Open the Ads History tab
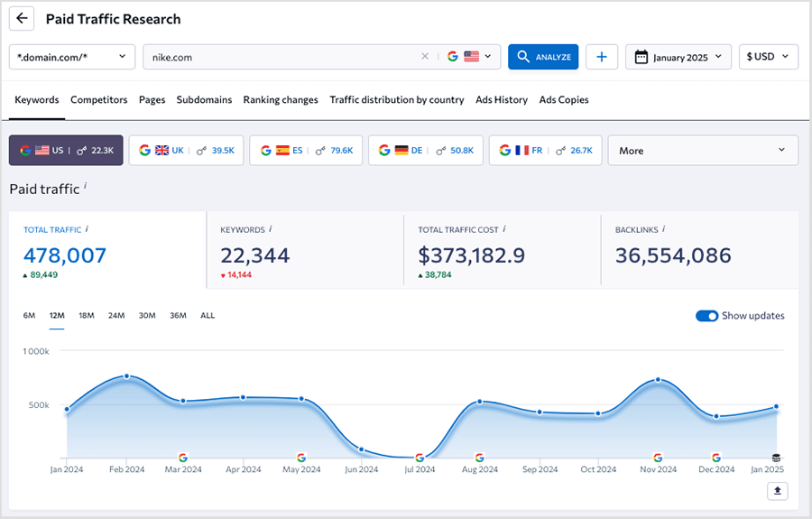 (502, 100)
